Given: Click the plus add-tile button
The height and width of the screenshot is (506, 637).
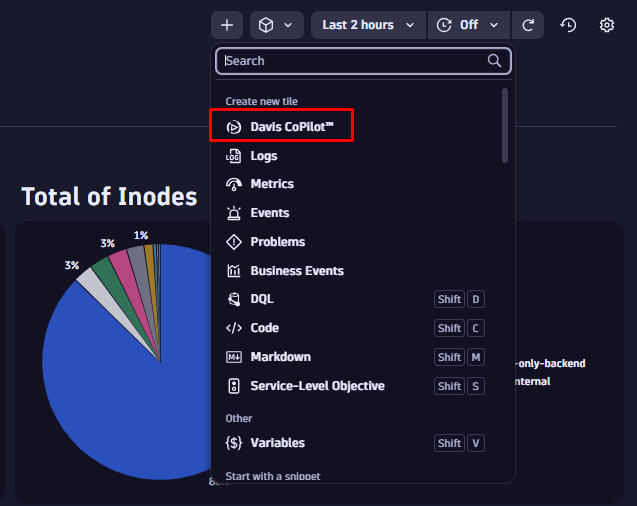Looking at the screenshot, I should (227, 25).
